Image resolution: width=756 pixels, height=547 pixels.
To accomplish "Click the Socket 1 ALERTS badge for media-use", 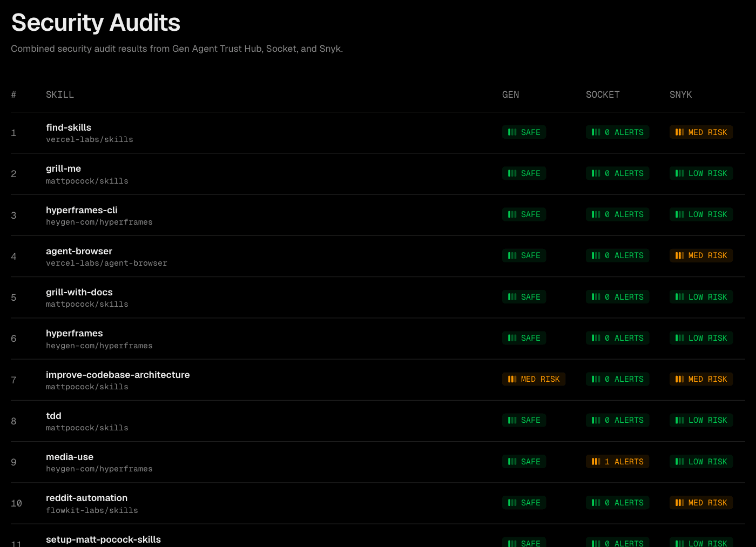I will click(x=617, y=462).
